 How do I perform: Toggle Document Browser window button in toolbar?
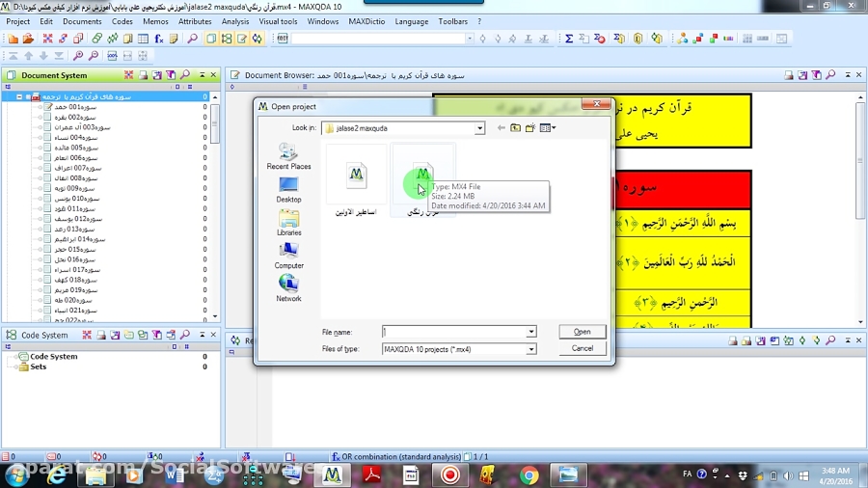pyautogui.click(x=242, y=39)
